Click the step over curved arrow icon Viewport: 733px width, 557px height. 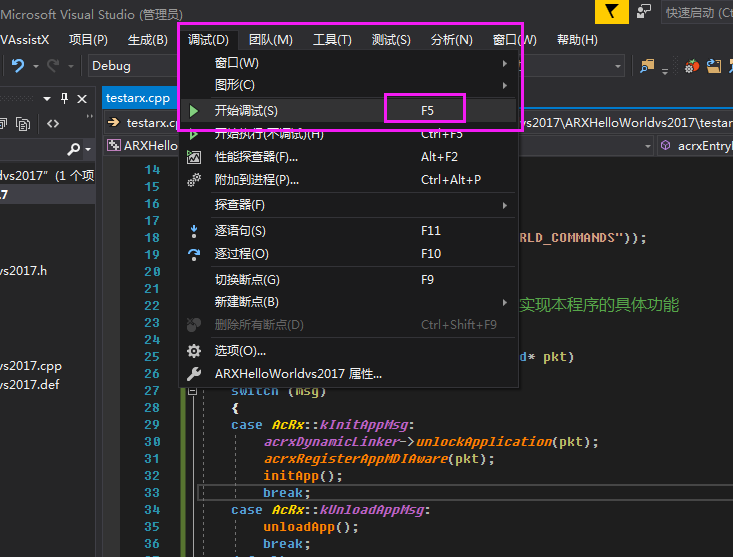(194, 254)
